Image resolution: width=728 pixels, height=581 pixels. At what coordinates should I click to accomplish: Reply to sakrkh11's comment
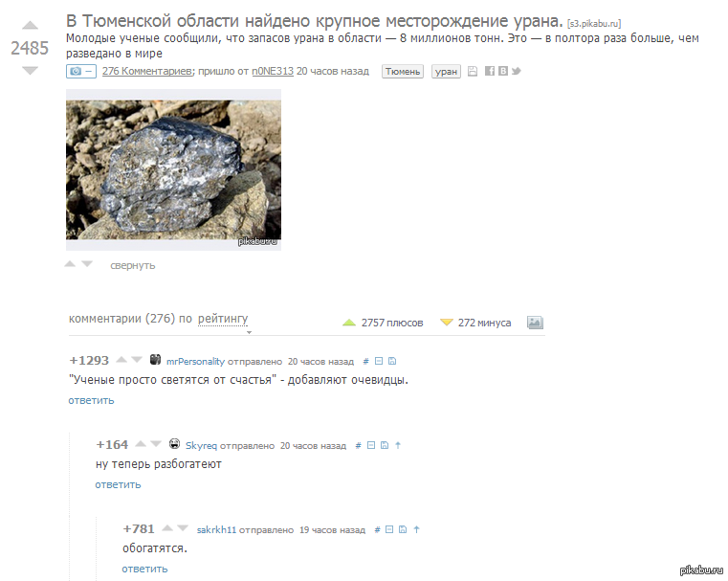[144, 569]
